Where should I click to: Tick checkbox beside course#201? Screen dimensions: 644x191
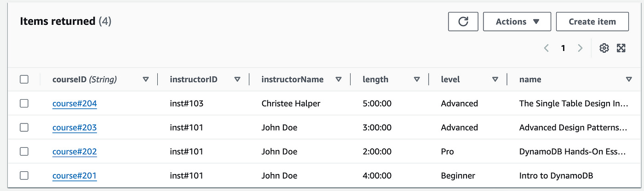point(24,175)
